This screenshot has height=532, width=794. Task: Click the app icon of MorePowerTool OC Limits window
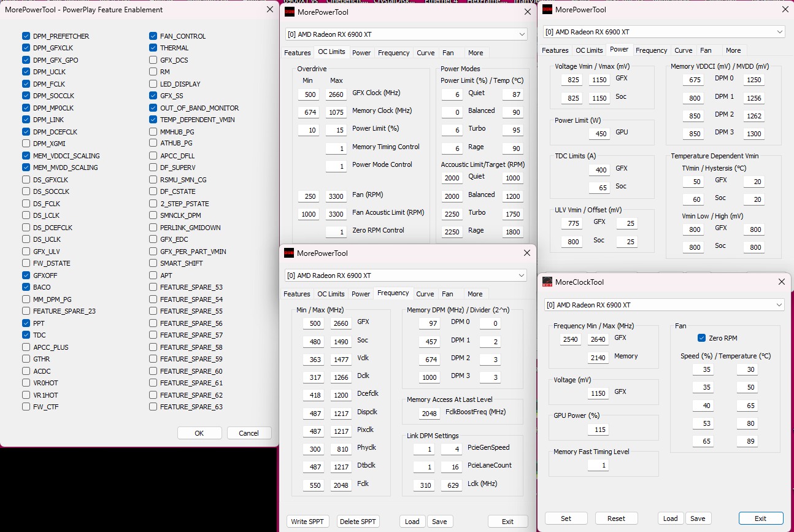[x=289, y=10]
